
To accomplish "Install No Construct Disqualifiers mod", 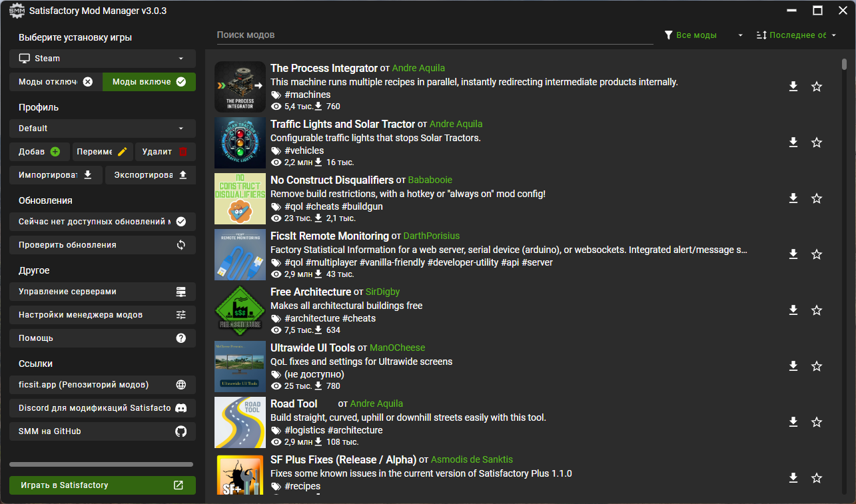I will coord(793,198).
